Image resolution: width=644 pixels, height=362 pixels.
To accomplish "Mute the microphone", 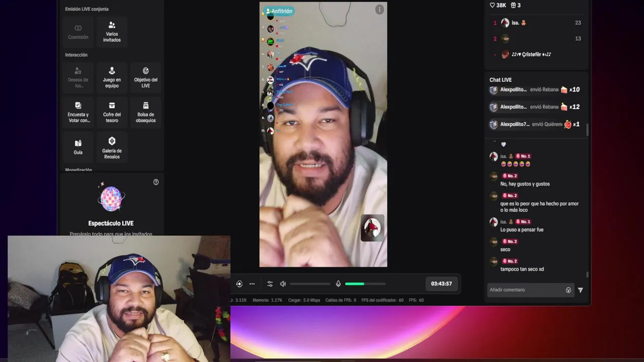I will 338,284.
